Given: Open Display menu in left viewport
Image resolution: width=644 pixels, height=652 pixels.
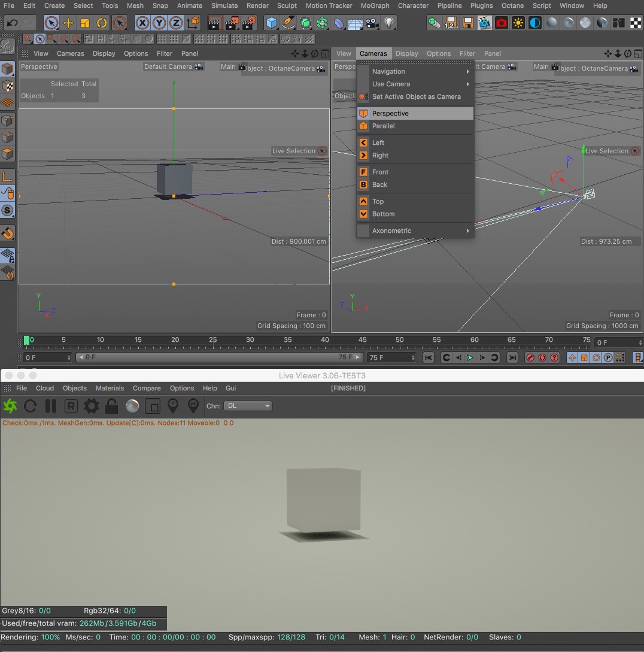Looking at the screenshot, I should click(x=104, y=53).
